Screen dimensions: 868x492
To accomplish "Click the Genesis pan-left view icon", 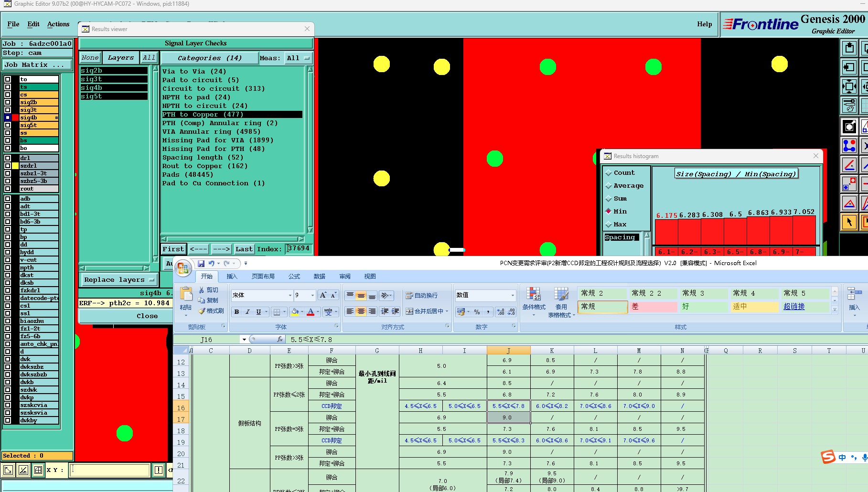I will [x=849, y=67].
